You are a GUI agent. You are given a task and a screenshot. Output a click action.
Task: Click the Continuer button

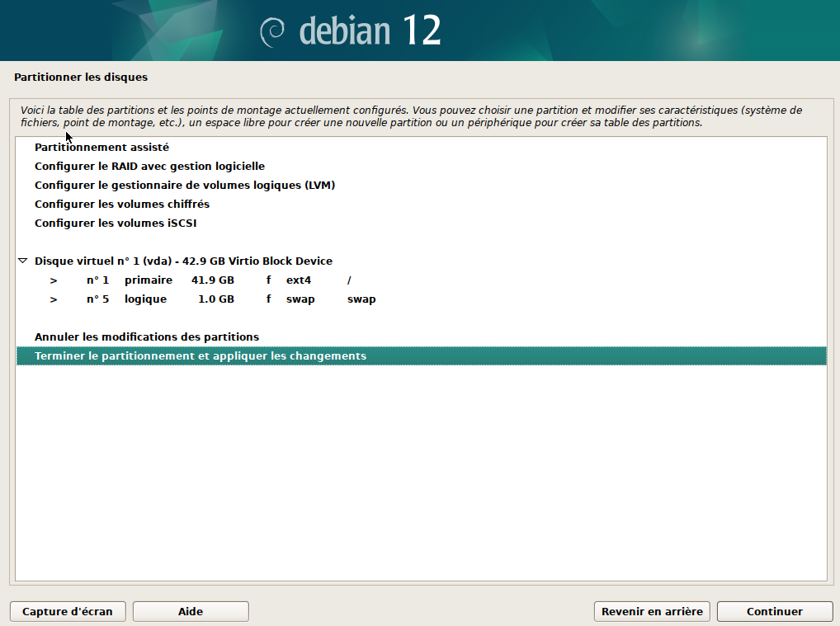tap(775, 611)
